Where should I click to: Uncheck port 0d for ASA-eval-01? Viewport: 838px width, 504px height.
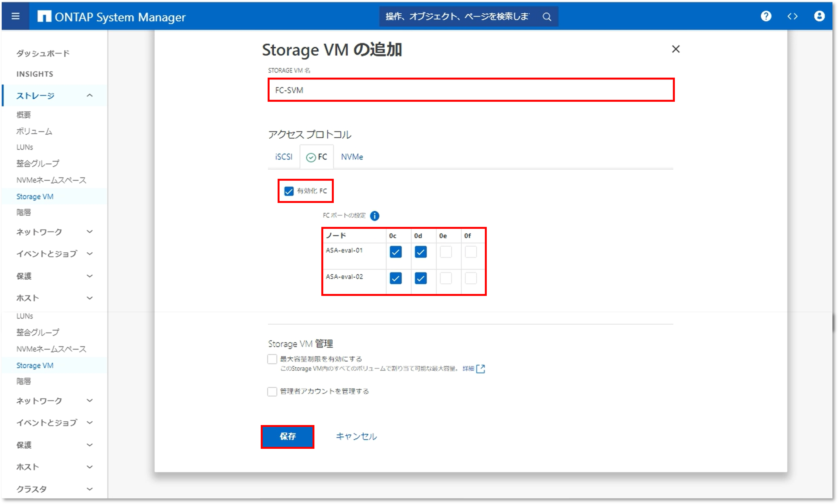420,252
